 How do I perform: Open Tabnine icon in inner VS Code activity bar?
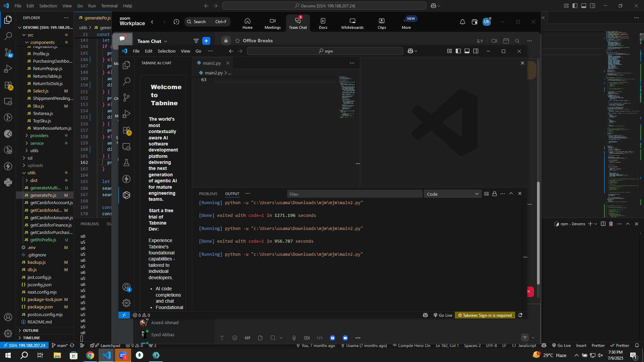[x=126, y=195]
